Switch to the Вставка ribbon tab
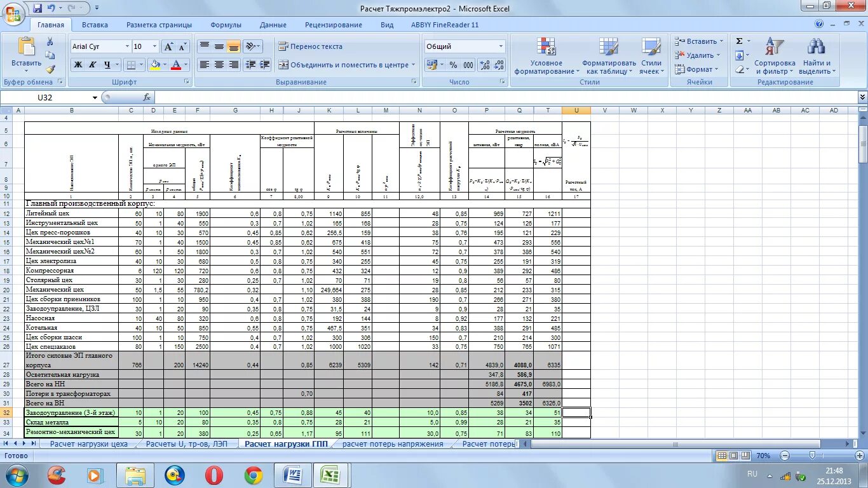 (95, 25)
